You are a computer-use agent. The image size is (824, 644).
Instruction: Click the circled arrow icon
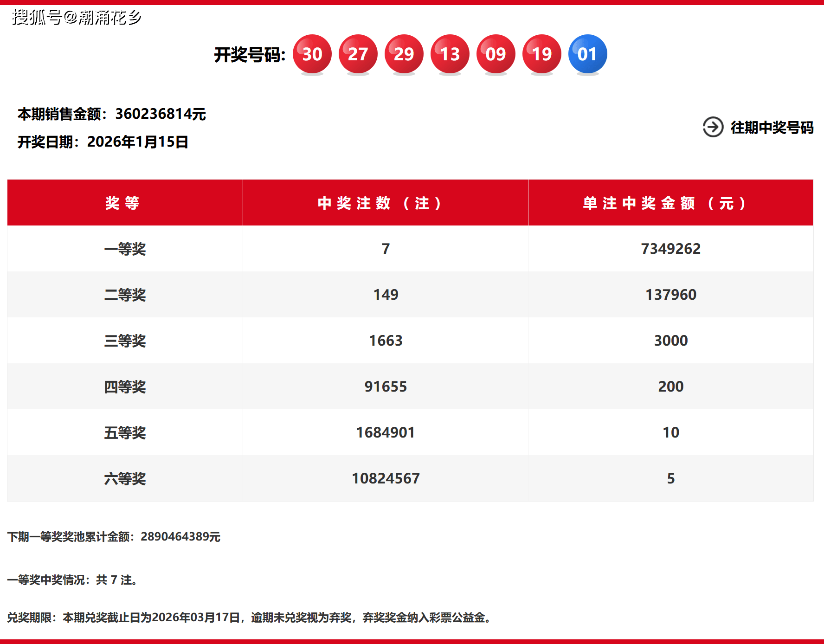(713, 127)
